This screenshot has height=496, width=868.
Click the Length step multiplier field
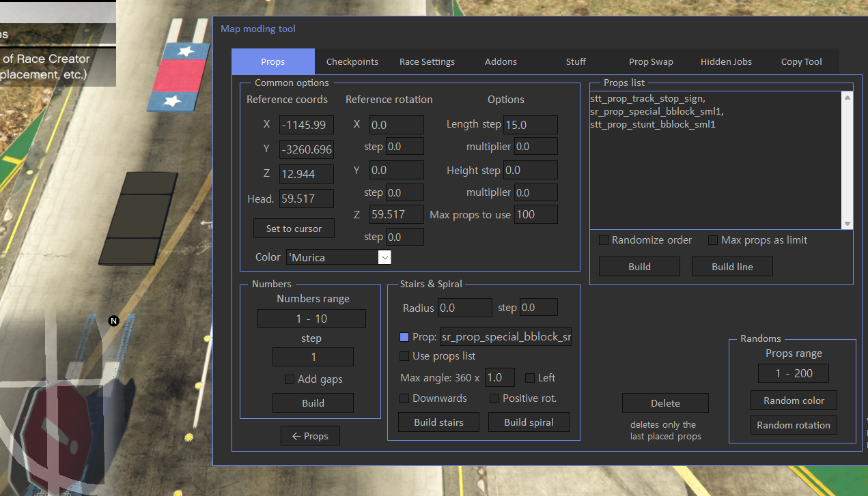pos(536,147)
